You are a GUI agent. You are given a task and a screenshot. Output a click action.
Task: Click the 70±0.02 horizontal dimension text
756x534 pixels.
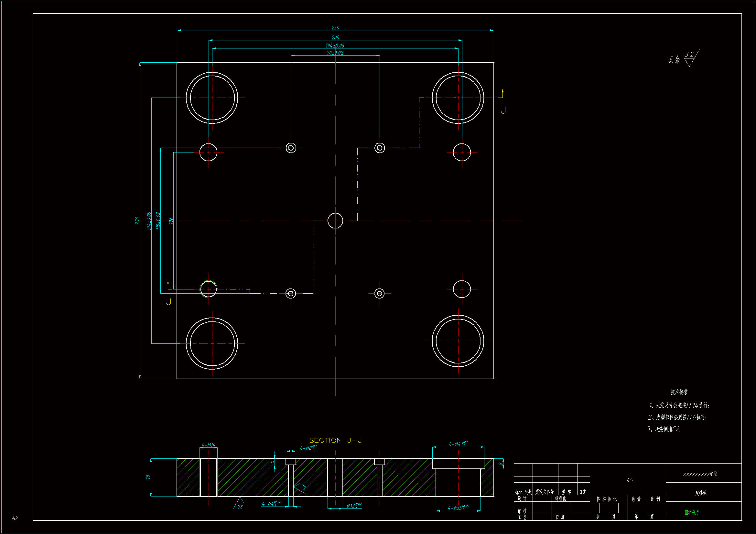335,53
